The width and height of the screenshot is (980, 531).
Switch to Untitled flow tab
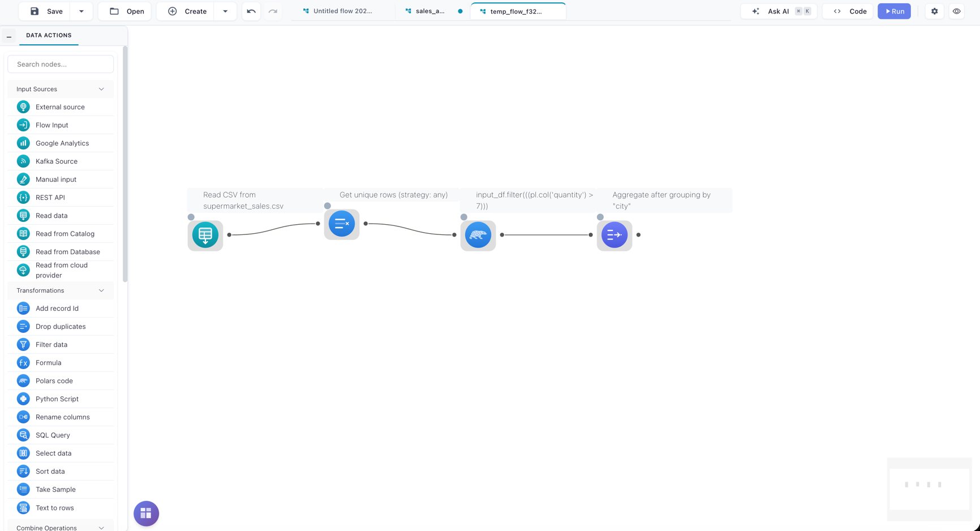pyautogui.click(x=343, y=11)
